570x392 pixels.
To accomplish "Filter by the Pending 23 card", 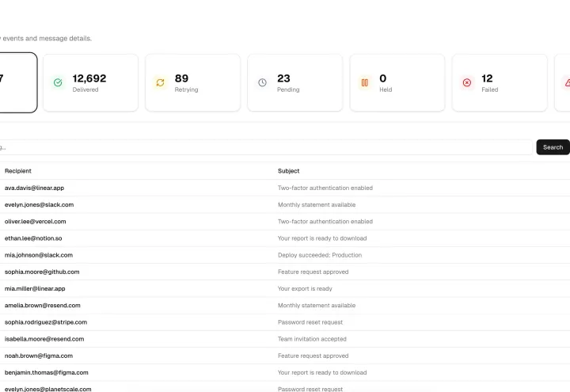I will click(x=294, y=82).
